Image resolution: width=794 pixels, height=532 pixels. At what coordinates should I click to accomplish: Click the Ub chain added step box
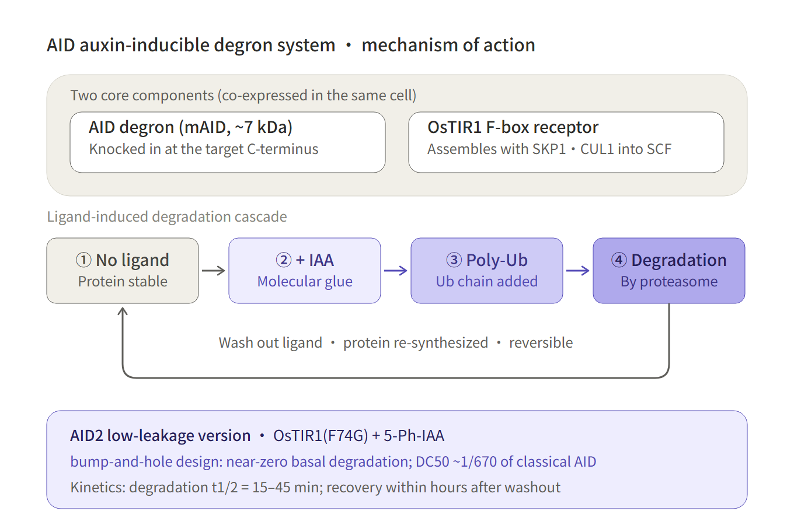pyautogui.click(x=487, y=271)
